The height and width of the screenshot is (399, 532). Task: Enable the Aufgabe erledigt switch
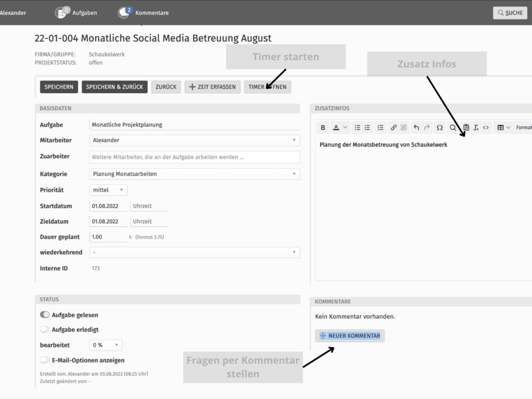pos(45,329)
